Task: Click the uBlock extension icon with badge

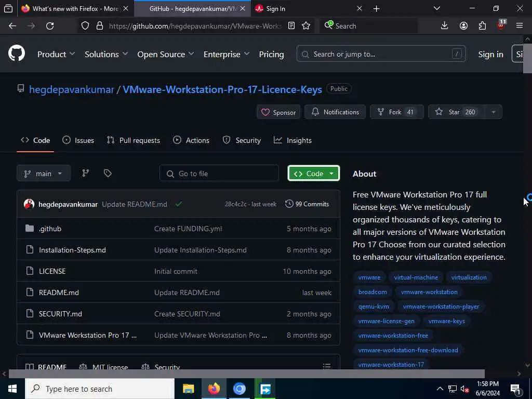Action: [501, 25]
